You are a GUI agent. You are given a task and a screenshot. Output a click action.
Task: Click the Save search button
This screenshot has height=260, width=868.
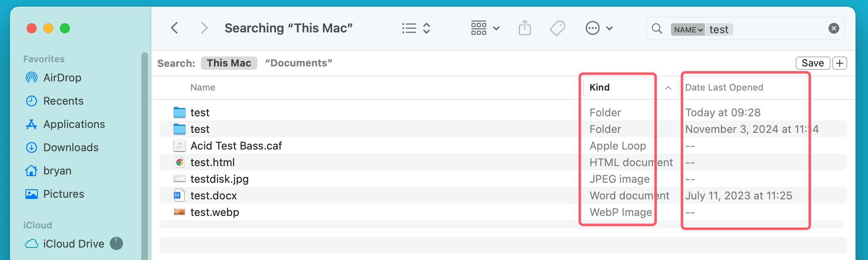[812, 63]
